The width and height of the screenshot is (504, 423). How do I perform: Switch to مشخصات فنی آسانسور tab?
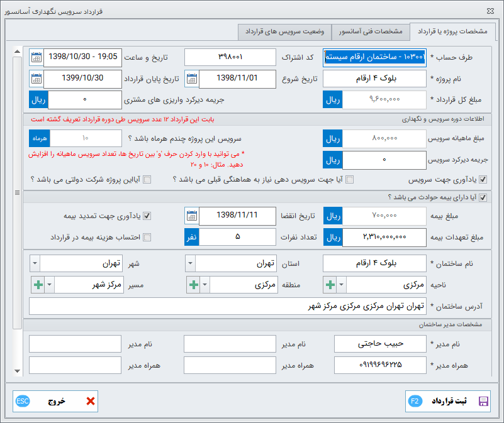[x=371, y=32]
